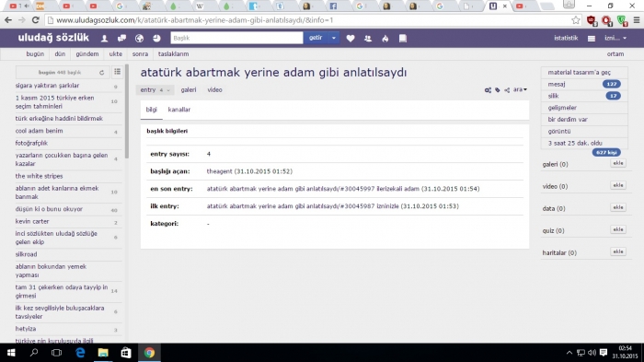Bookmark page with the star icon
Screen dimensions: 644x362
[576, 20]
